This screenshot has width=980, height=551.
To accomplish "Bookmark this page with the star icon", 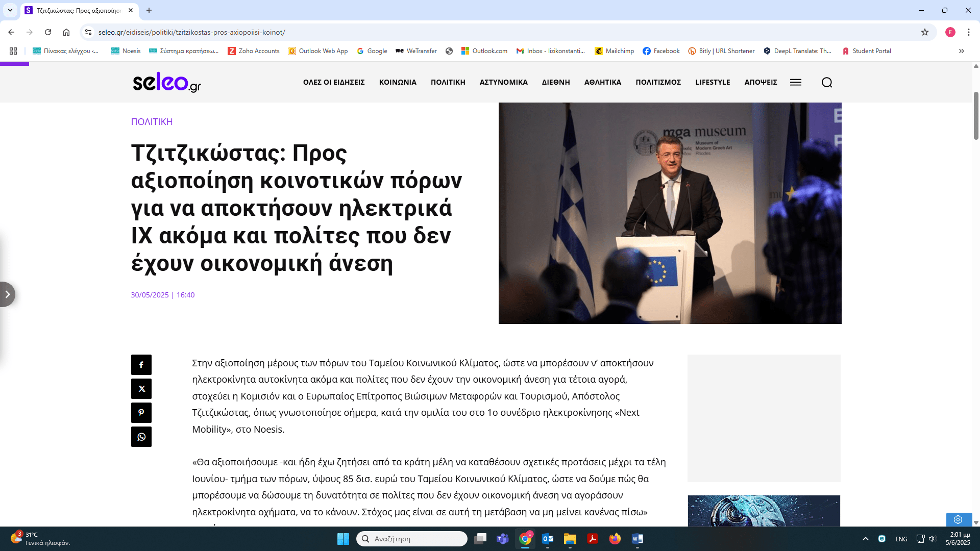I will coord(925,32).
